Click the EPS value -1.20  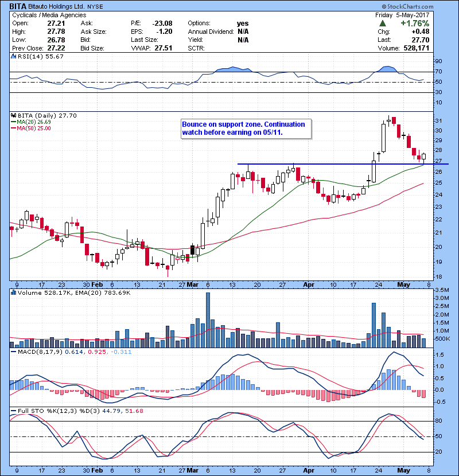coord(164,32)
